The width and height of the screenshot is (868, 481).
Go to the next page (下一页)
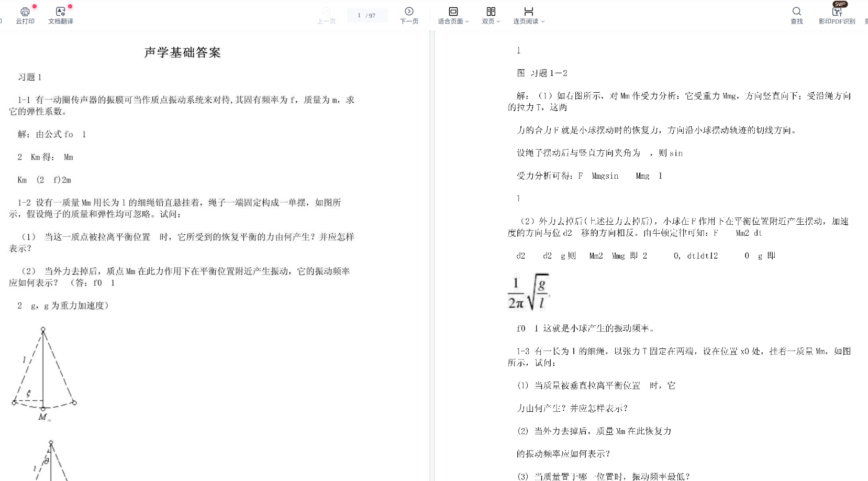pyautogui.click(x=409, y=12)
